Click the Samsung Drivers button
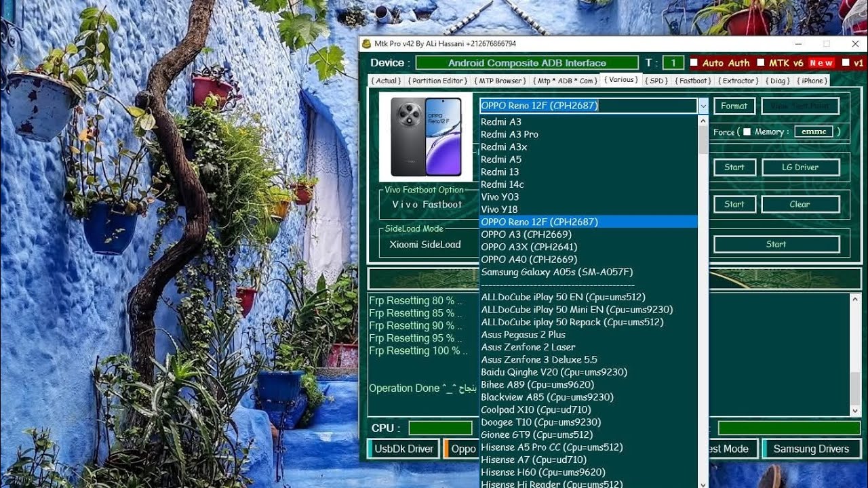This screenshot has height=488, width=868. click(811, 449)
